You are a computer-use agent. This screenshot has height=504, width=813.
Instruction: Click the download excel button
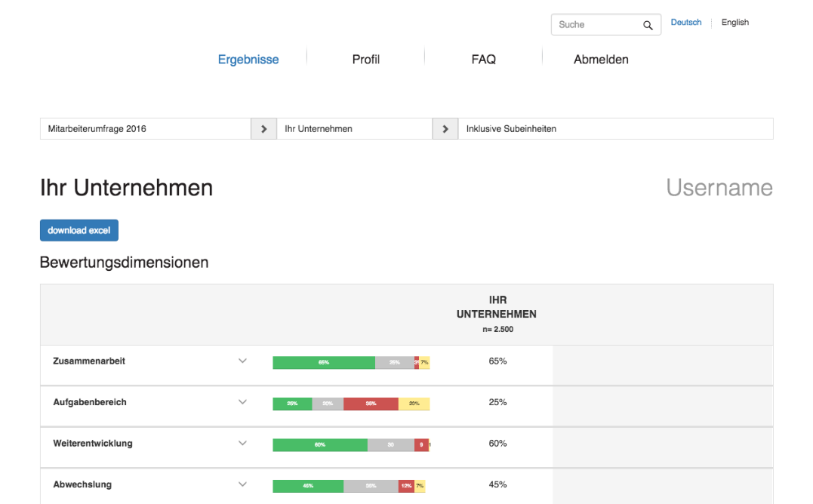(79, 230)
